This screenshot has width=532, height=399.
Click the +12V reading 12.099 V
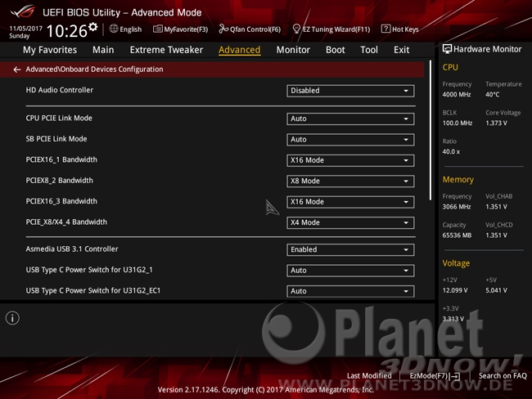point(454,290)
